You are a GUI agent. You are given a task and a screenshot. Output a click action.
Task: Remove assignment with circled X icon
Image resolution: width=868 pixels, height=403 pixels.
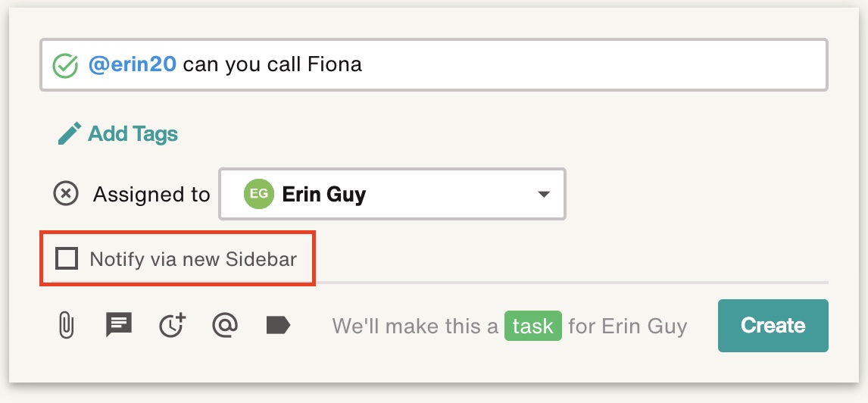[66, 194]
